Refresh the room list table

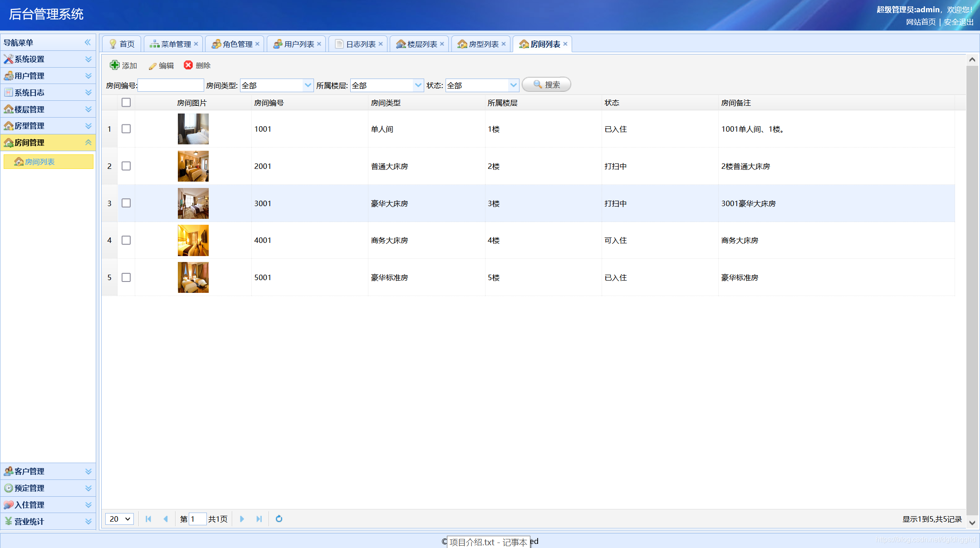point(279,519)
